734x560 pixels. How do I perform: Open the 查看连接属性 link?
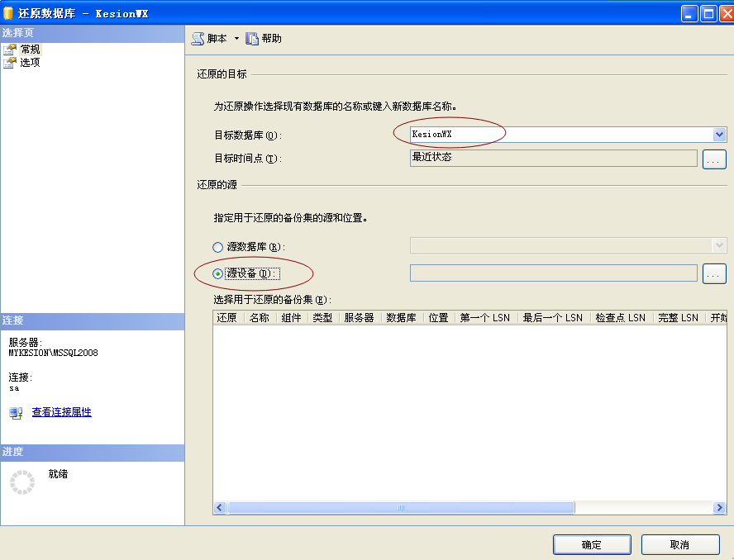coord(62,412)
